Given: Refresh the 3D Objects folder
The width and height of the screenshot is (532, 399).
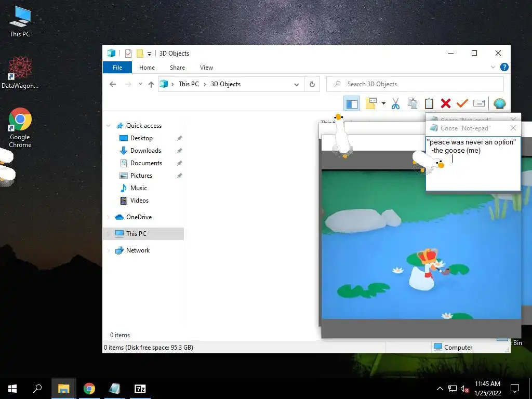Looking at the screenshot, I should click(x=312, y=85).
